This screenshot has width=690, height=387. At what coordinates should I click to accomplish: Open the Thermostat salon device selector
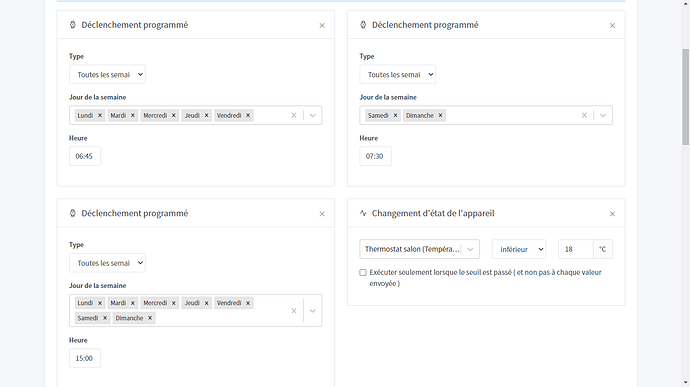(x=419, y=249)
